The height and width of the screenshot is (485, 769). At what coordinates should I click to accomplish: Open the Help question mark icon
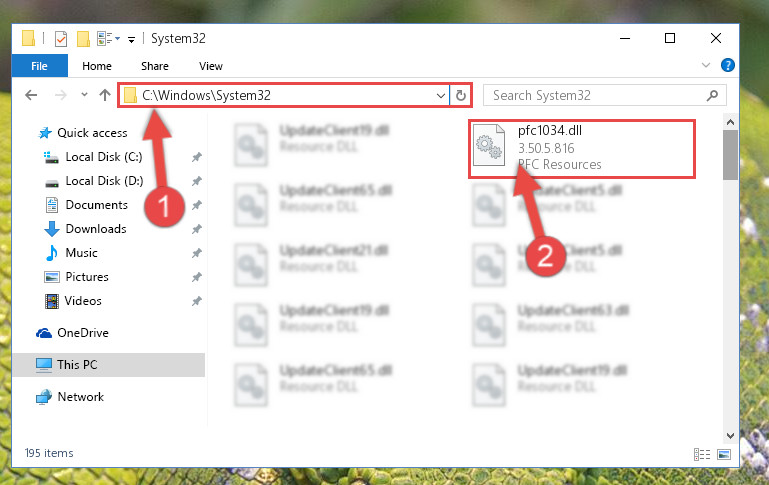[727, 65]
